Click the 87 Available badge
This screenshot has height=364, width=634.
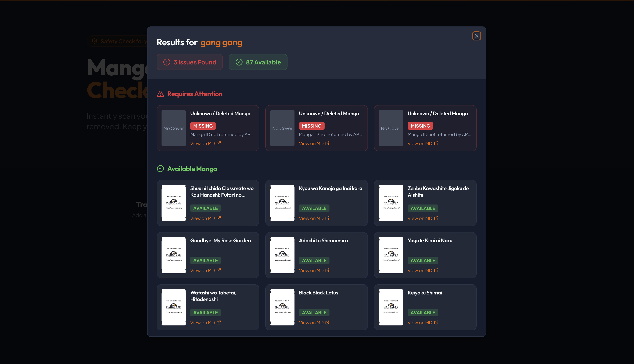(258, 62)
